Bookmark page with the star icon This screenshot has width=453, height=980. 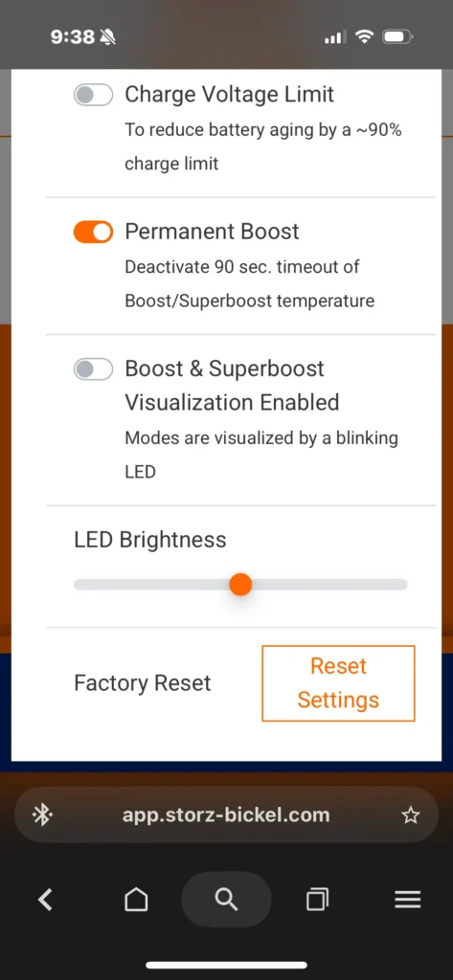[x=411, y=815]
